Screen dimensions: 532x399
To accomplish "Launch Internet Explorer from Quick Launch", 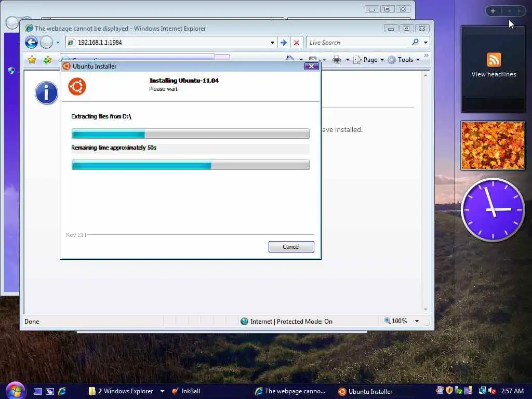I will tap(62, 392).
